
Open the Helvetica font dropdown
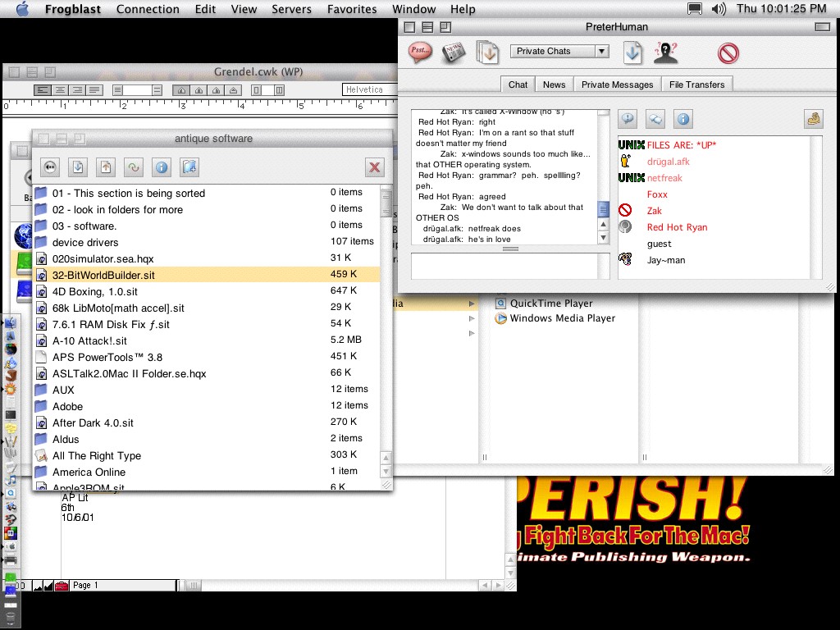click(370, 90)
